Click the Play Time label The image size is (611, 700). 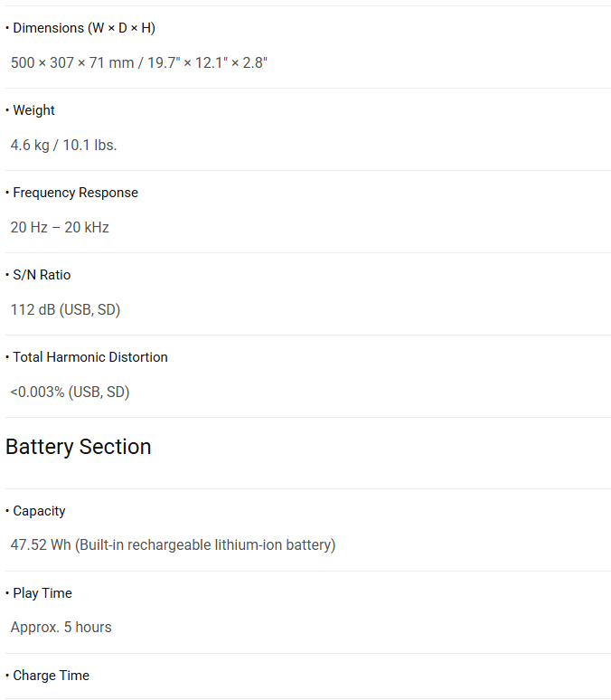tap(42, 593)
